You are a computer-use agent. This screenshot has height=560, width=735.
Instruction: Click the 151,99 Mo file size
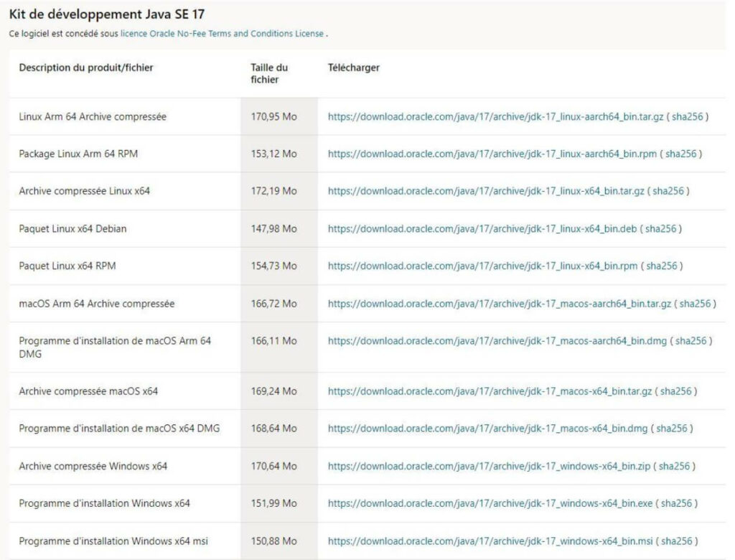[x=273, y=503]
